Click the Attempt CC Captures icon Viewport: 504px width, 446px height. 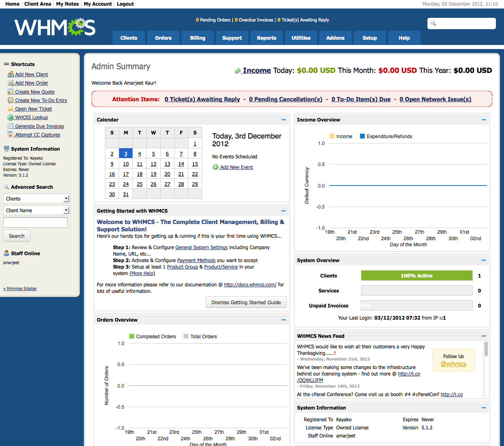11,135
